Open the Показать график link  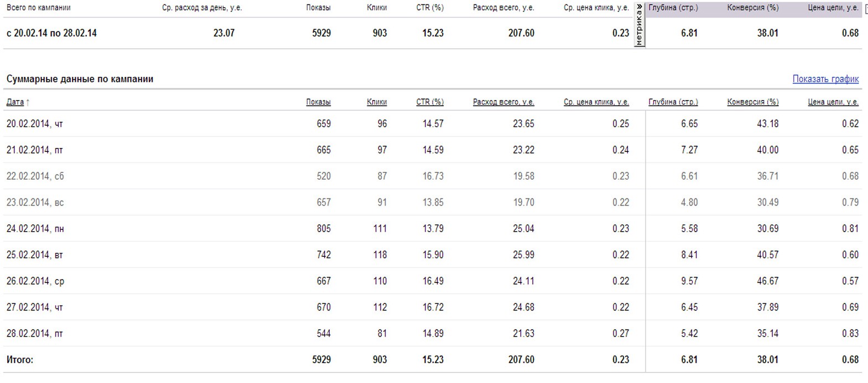[x=825, y=79]
